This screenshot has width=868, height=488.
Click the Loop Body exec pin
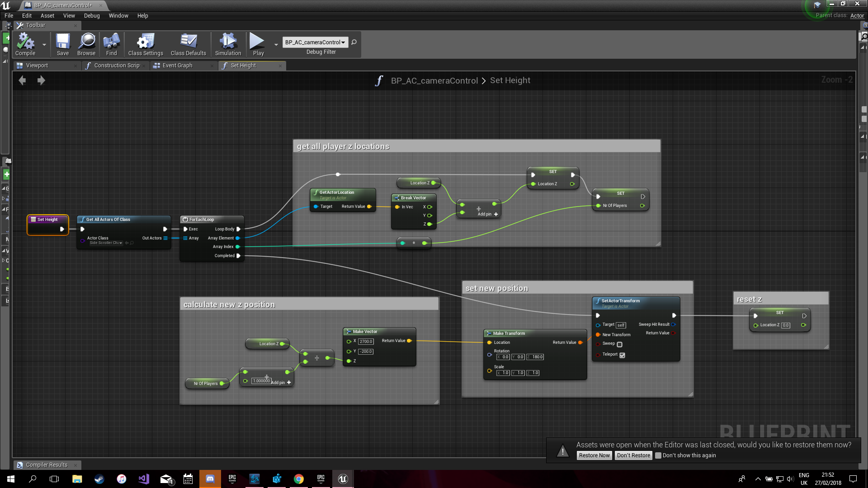pyautogui.click(x=238, y=229)
